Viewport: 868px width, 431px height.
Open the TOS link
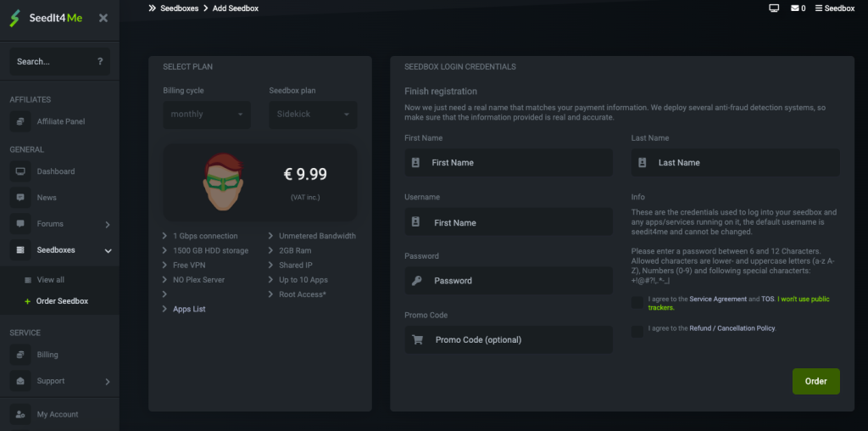point(766,299)
